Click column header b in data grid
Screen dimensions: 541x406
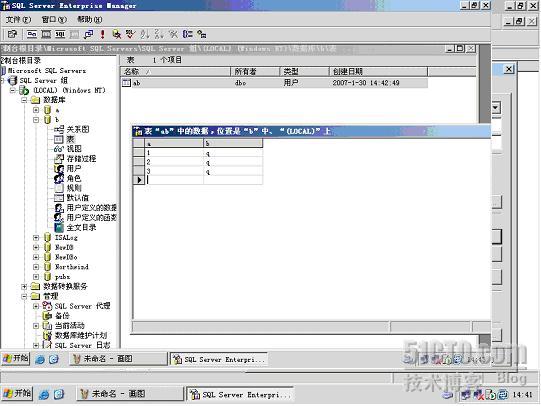233,143
